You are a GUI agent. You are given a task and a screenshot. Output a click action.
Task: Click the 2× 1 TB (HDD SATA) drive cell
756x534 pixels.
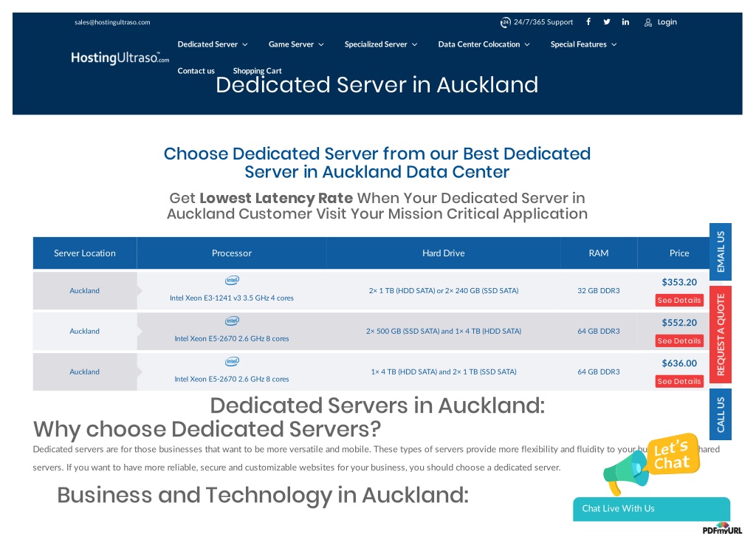(x=444, y=291)
